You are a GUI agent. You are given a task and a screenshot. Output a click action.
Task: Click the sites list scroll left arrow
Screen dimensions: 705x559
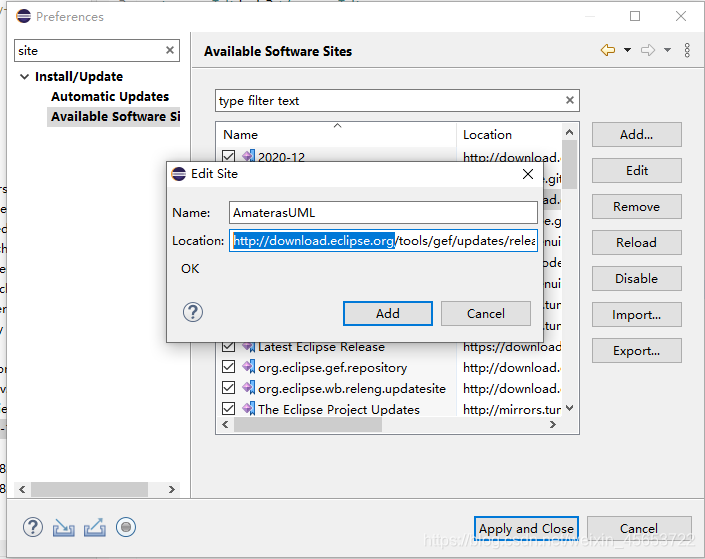226,425
